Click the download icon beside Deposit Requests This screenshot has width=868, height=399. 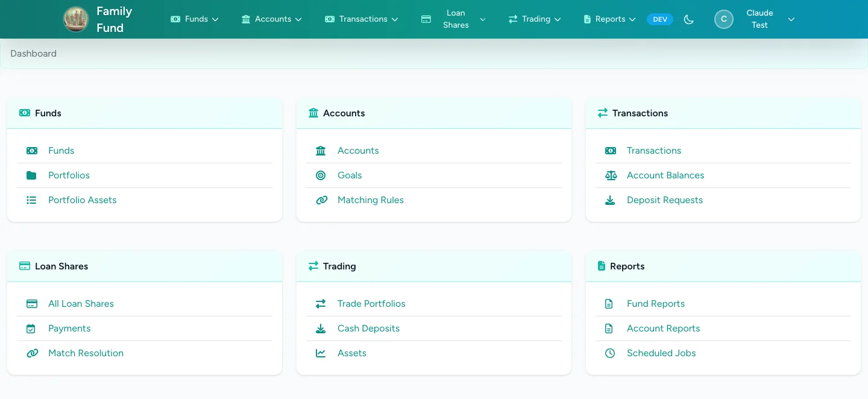tap(610, 200)
